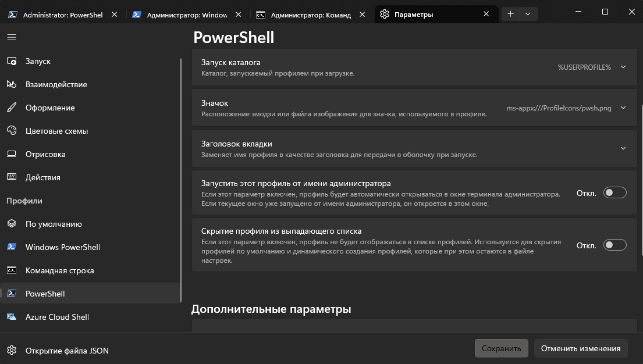Viewport: 643px width, 364px height.
Task: Select Azure Cloud Shell profile
Action: 90,317
